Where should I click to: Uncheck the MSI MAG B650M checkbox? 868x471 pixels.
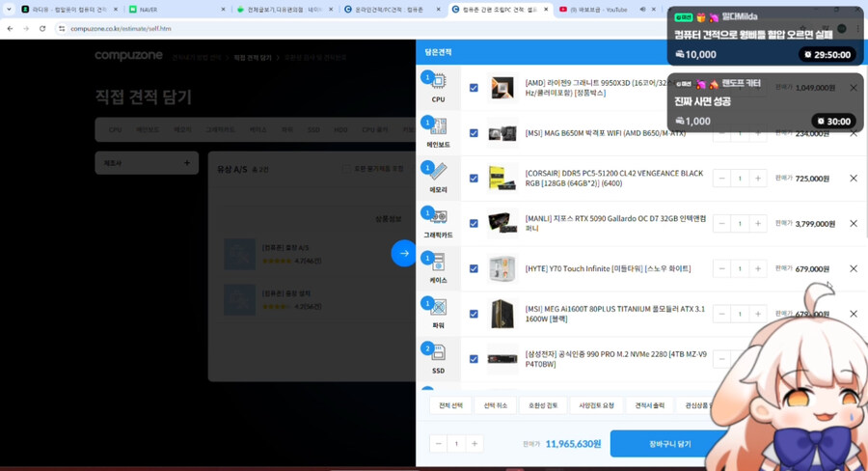click(x=474, y=133)
